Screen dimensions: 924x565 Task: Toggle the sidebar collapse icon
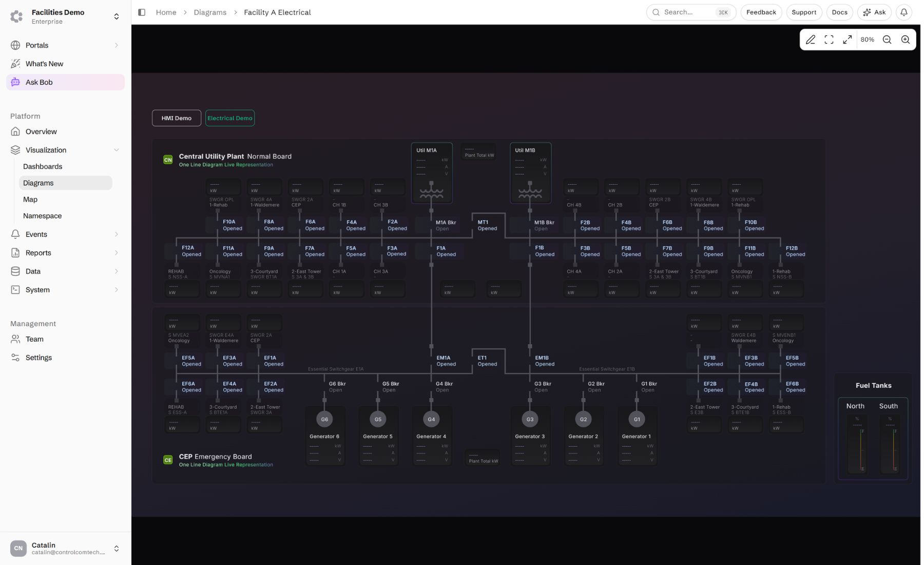(142, 12)
